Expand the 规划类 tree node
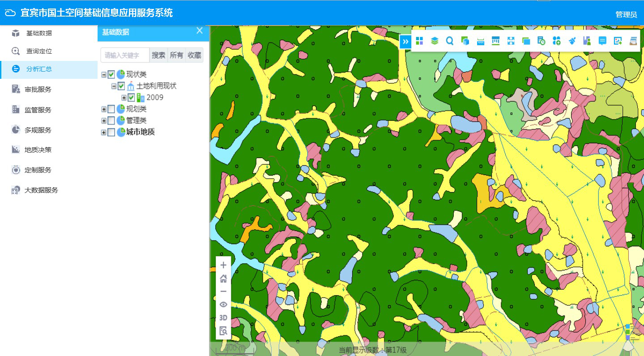The image size is (644, 356). [104, 109]
